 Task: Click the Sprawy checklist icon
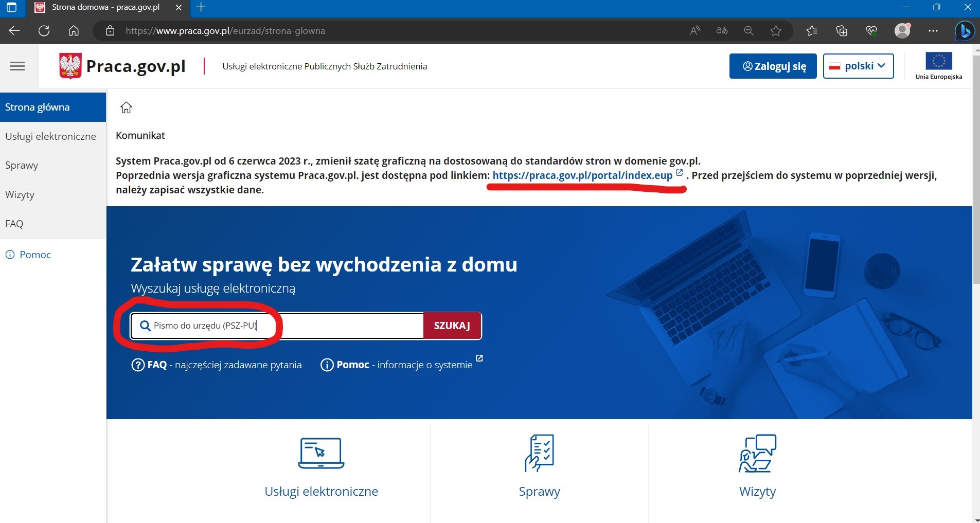click(539, 453)
